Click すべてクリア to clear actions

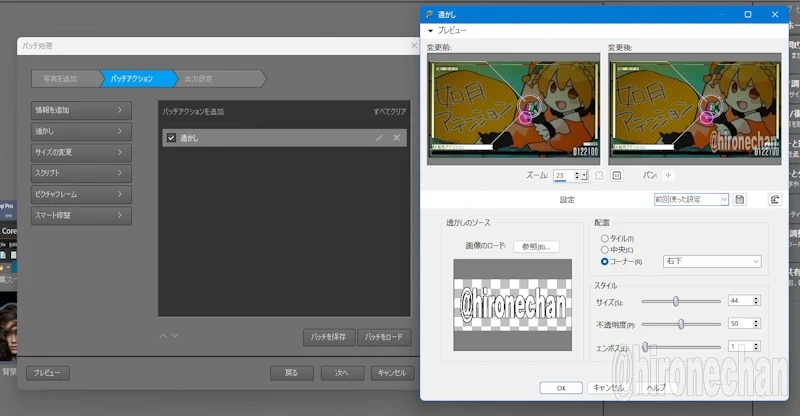pos(390,111)
